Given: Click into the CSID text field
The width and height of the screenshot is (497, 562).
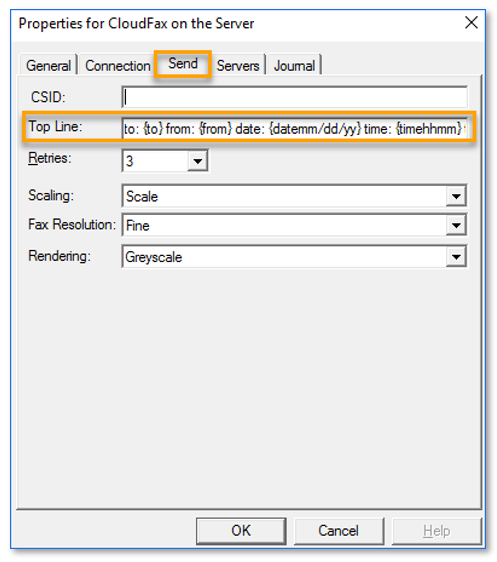Looking at the screenshot, I should coord(295,97).
